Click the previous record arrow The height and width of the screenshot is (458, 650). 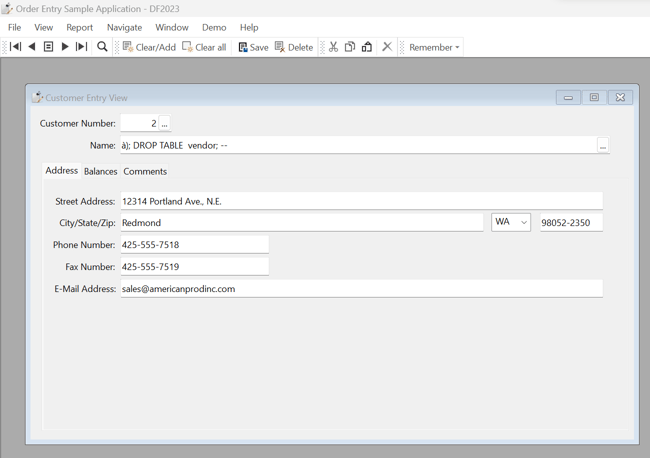coord(32,47)
